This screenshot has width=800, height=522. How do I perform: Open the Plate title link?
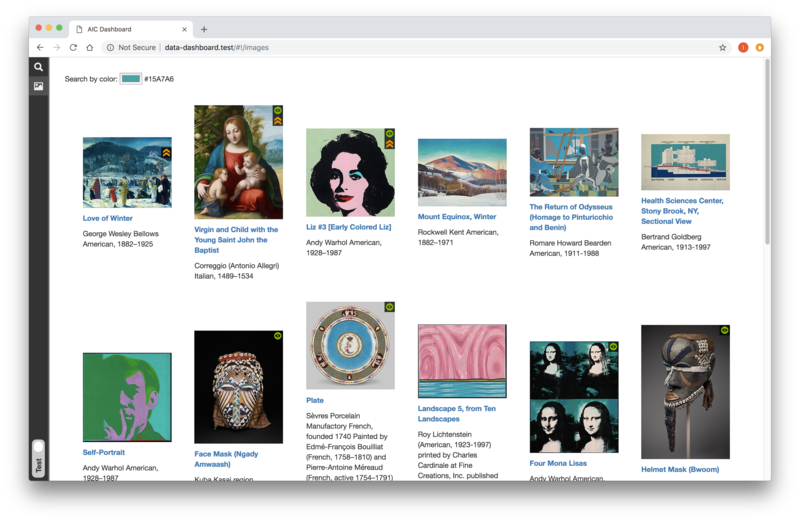pyautogui.click(x=315, y=400)
